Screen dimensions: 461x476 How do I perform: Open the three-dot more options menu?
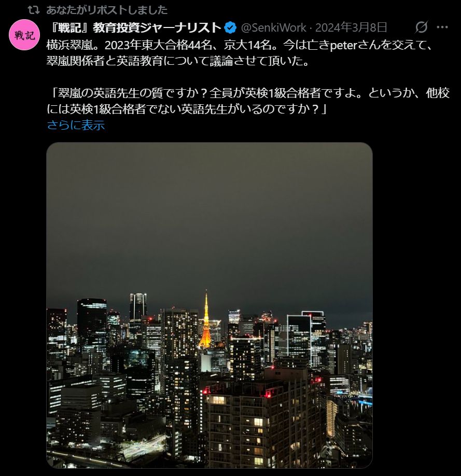442,27
